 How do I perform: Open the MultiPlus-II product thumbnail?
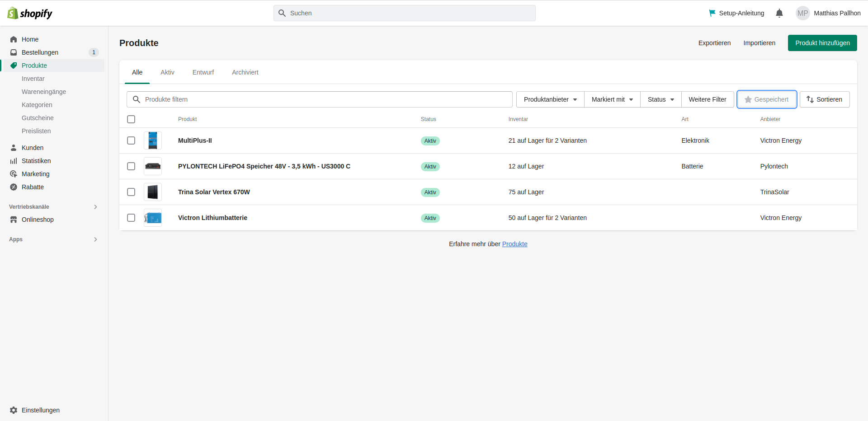[x=153, y=140]
